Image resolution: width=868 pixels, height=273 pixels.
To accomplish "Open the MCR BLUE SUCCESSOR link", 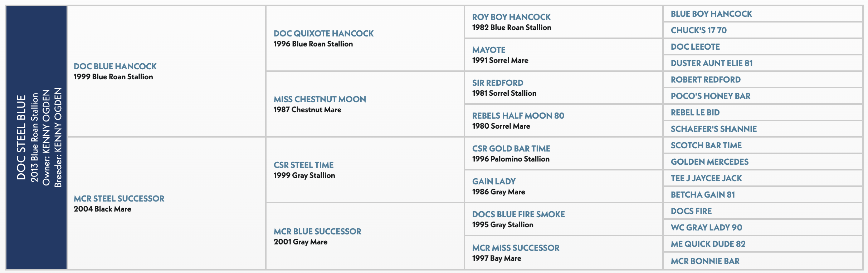I will [317, 232].
